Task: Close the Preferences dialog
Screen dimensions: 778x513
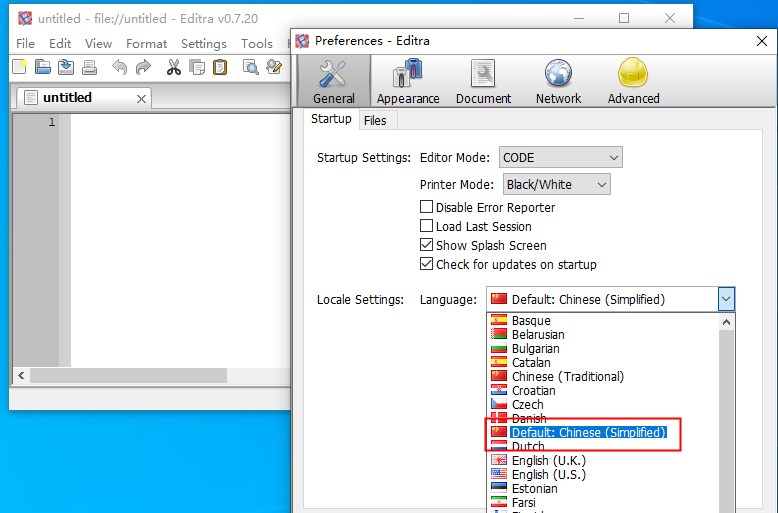Action: click(x=762, y=41)
